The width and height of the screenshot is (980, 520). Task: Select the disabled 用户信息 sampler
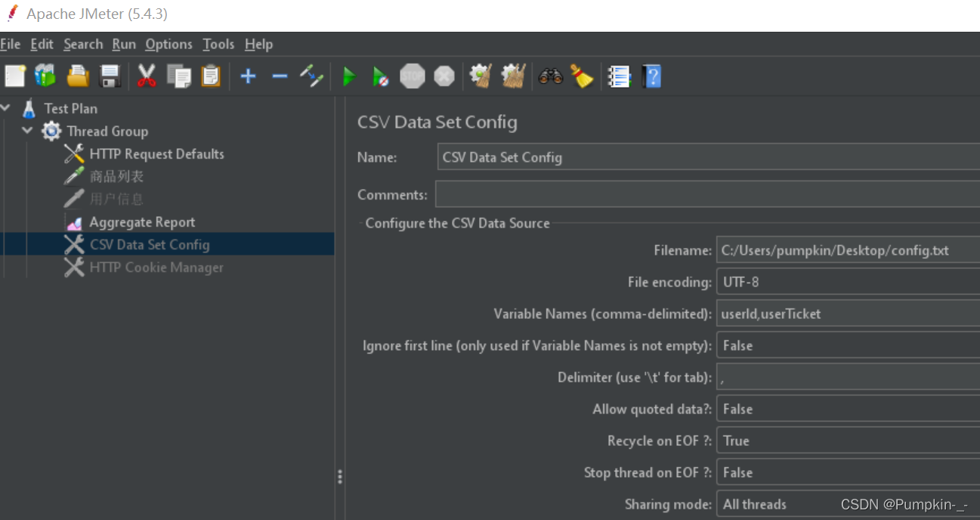tap(116, 199)
